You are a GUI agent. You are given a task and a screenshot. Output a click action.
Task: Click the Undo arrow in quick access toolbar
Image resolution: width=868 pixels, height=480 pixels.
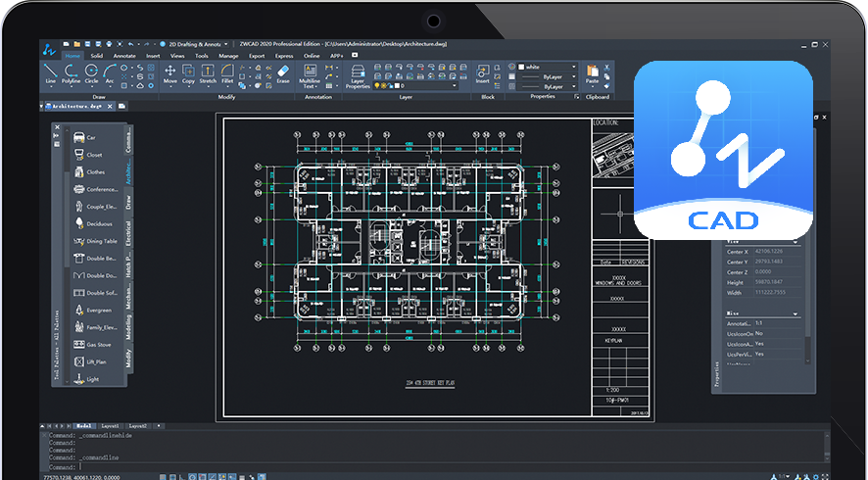point(130,44)
